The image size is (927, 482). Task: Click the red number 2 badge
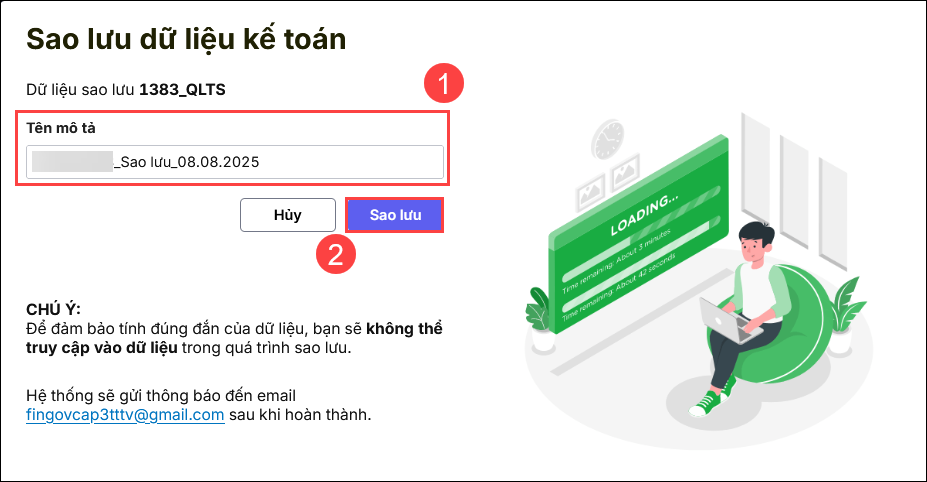(x=337, y=252)
